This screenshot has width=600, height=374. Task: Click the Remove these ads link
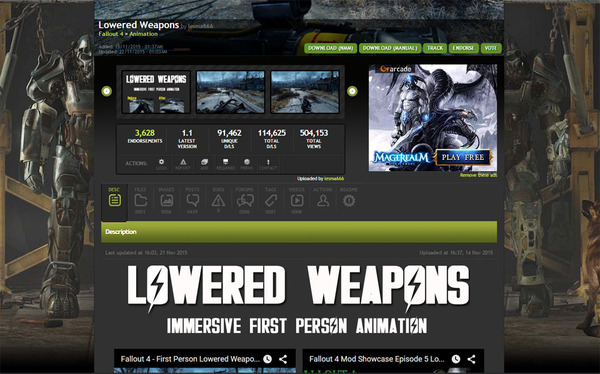[478, 175]
